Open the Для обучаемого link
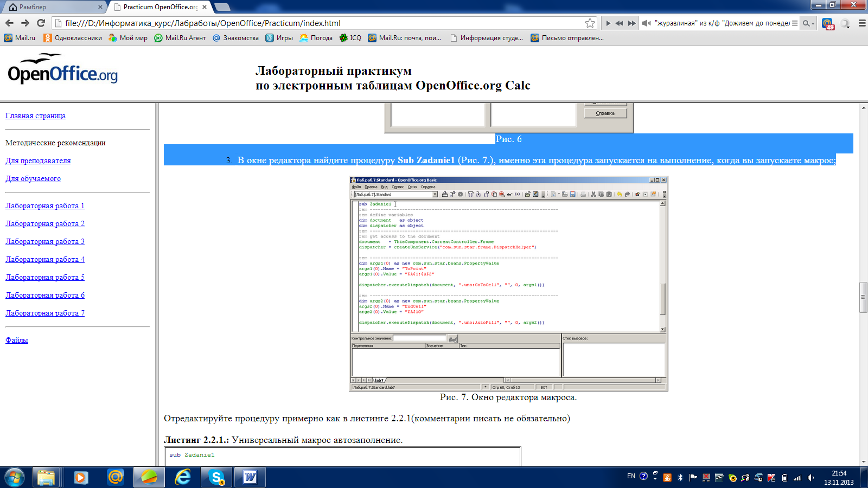 pyautogui.click(x=33, y=178)
